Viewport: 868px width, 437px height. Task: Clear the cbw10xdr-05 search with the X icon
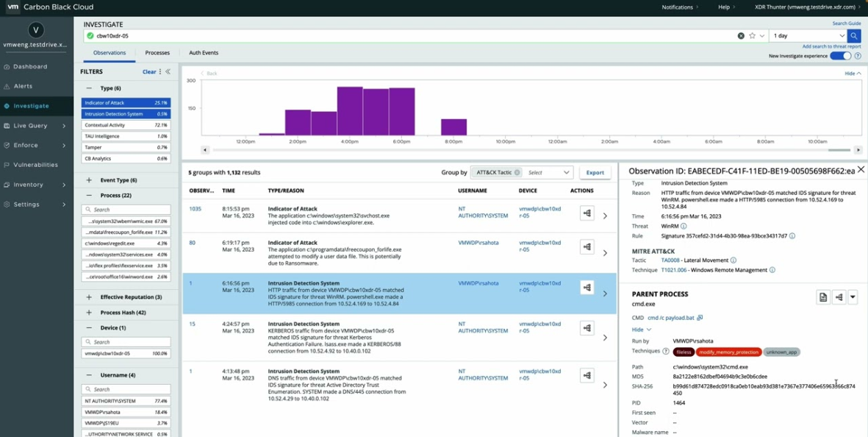tap(742, 35)
